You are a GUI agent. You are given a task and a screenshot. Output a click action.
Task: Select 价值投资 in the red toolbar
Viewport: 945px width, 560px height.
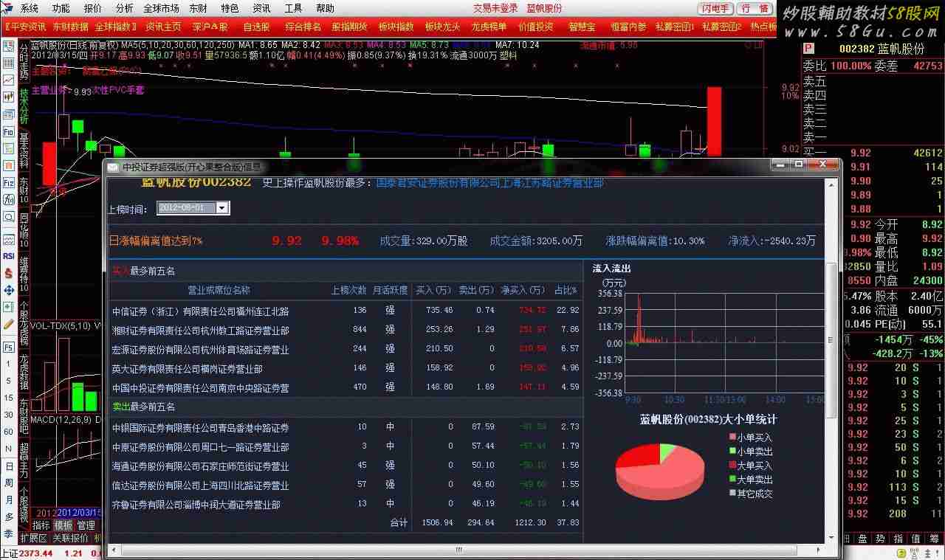(x=535, y=27)
